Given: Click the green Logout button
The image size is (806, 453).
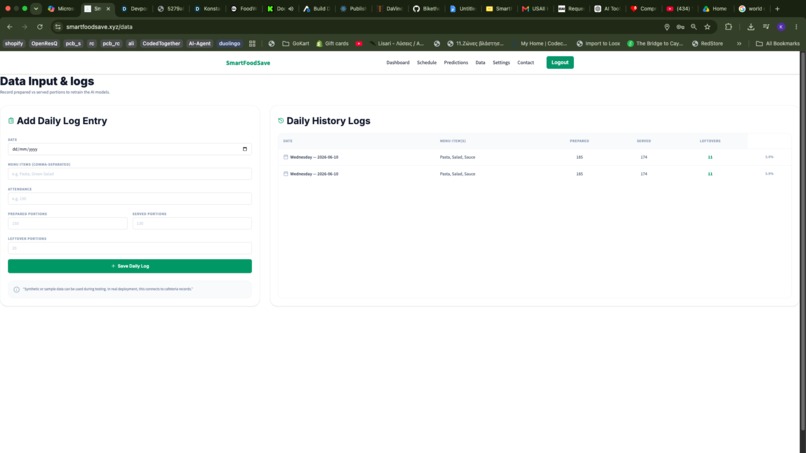Looking at the screenshot, I should tap(560, 63).
